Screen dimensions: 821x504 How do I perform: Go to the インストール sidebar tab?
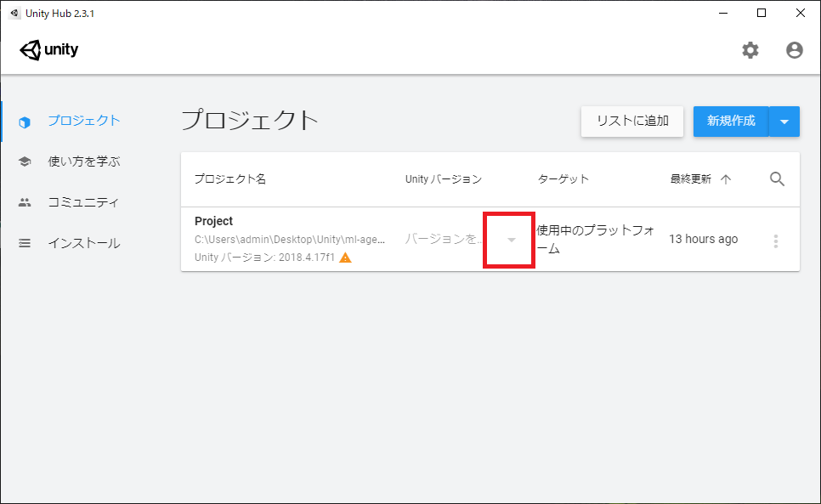(x=84, y=243)
